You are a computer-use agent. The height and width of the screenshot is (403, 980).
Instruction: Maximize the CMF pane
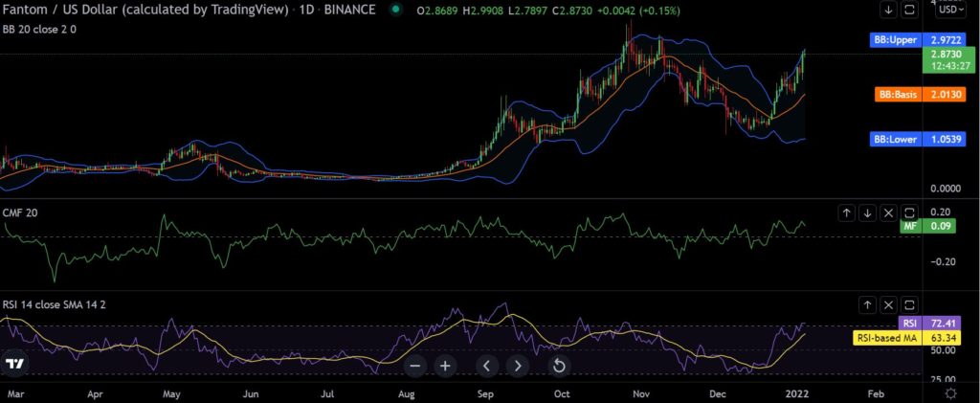click(x=910, y=213)
